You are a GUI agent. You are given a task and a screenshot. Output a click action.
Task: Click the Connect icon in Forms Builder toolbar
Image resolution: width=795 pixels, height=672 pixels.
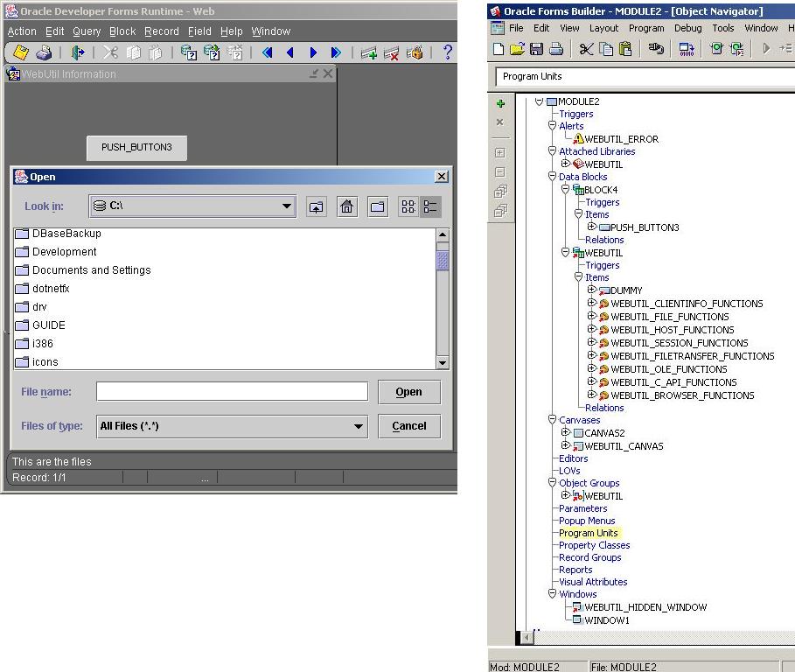[x=656, y=49]
